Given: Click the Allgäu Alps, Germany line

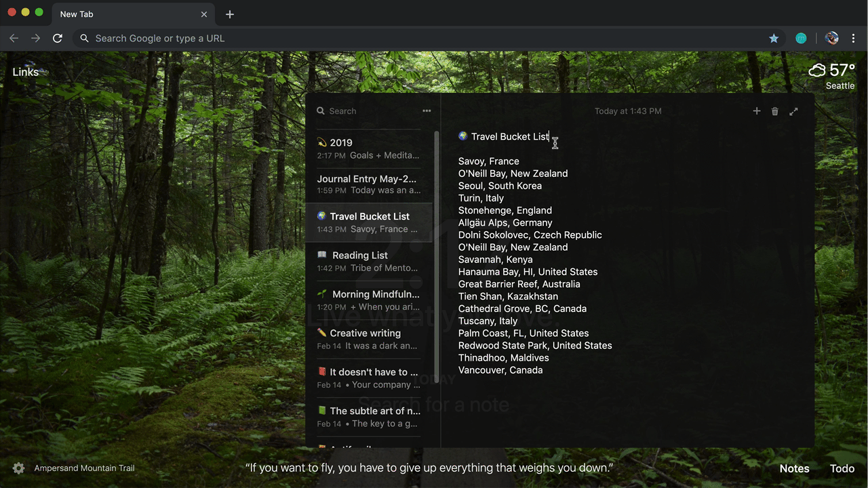Looking at the screenshot, I should [x=505, y=222].
